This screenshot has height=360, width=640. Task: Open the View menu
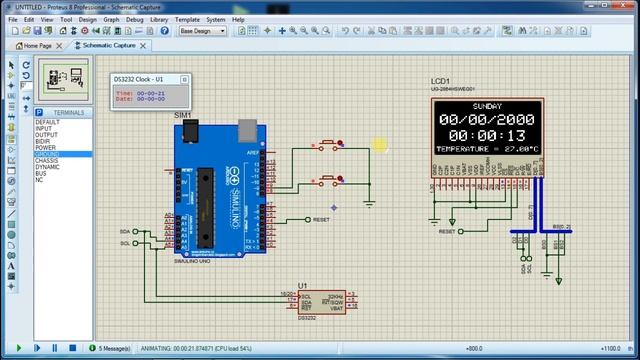(47, 20)
